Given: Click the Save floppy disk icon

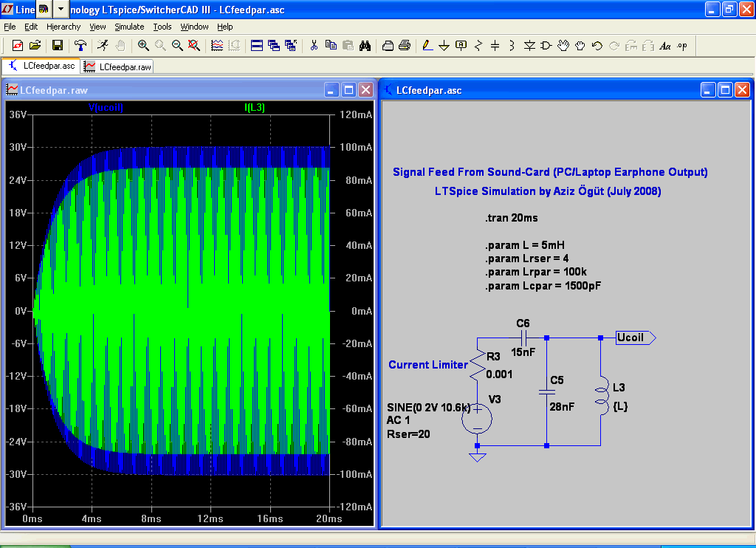Looking at the screenshot, I should click(57, 46).
